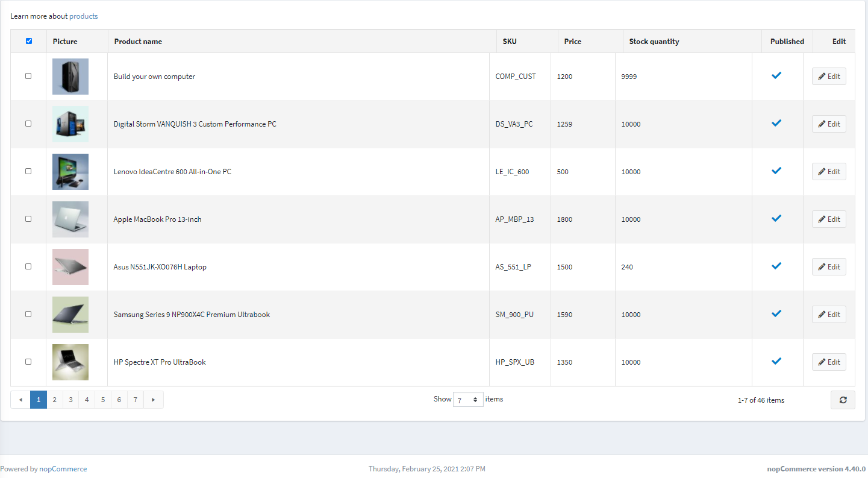Image resolution: width=868 pixels, height=478 pixels.
Task: Click the blue Published checkmark for Apple MacBook Pro
Action: coord(776,218)
